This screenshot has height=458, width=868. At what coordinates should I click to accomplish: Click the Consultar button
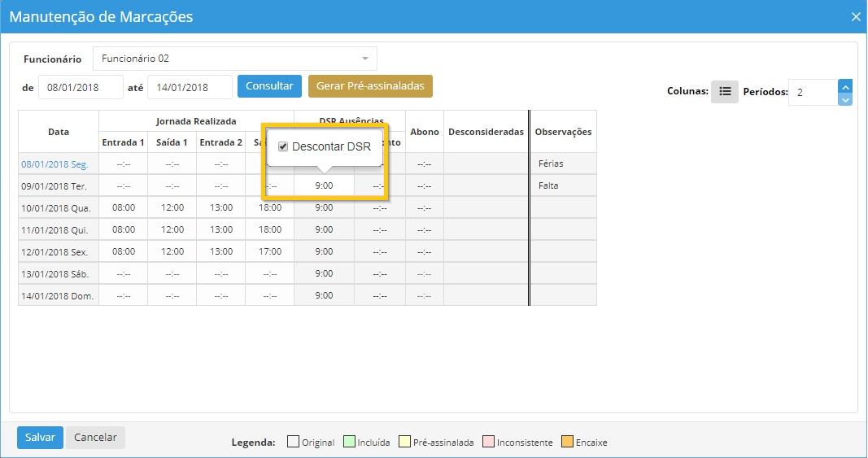269,86
